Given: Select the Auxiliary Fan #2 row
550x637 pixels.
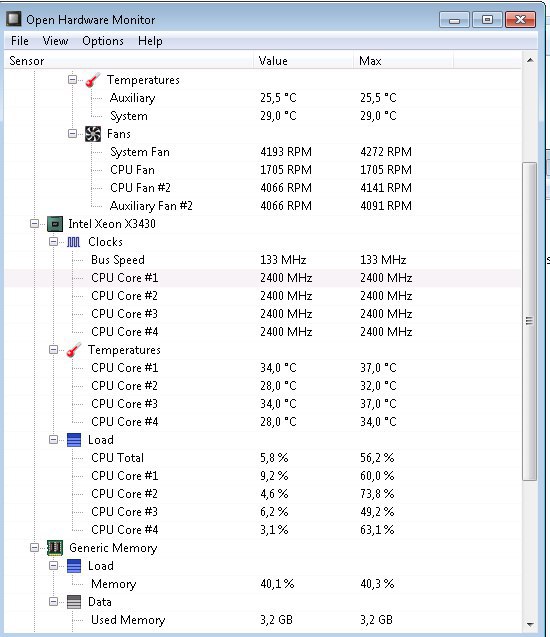Looking at the screenshot, I should point(263,206).
